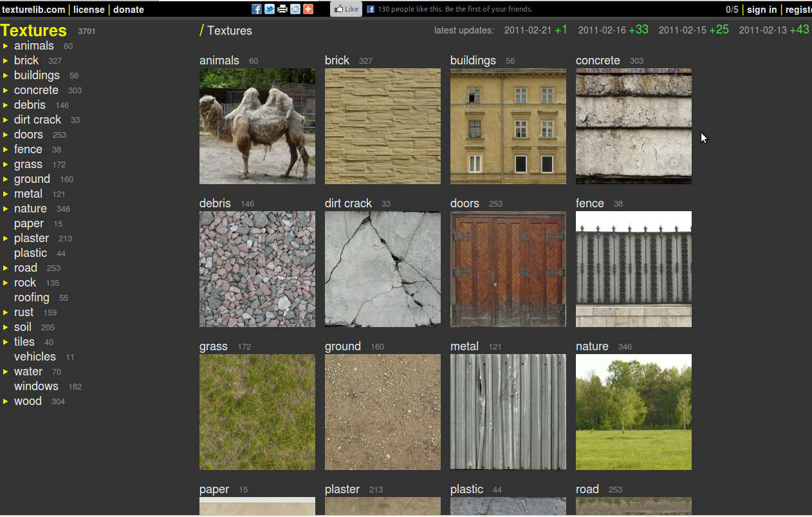
Task: Open the 2011-02-16 +33 latest update
Action: click(613, 30)
